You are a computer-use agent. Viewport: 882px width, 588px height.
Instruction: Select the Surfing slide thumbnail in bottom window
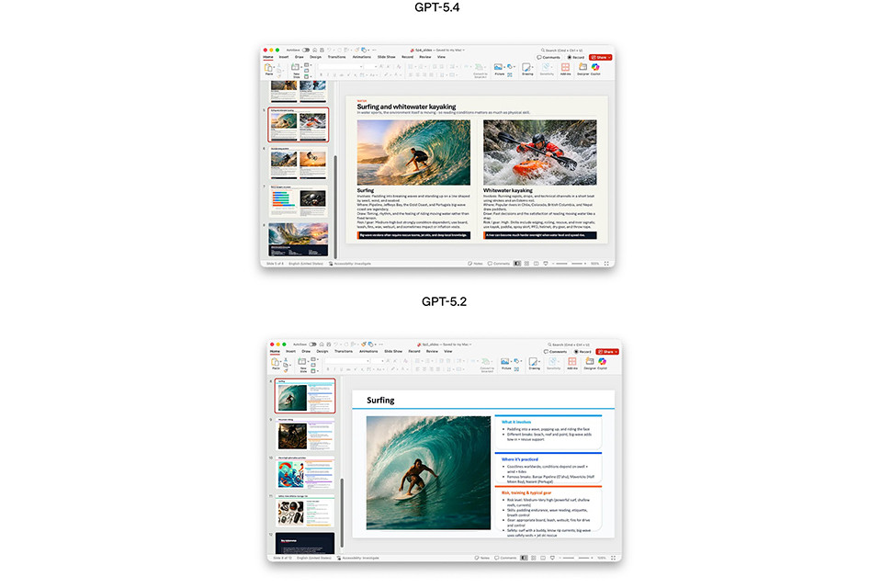pyautogui.click(x=306, y=395)
